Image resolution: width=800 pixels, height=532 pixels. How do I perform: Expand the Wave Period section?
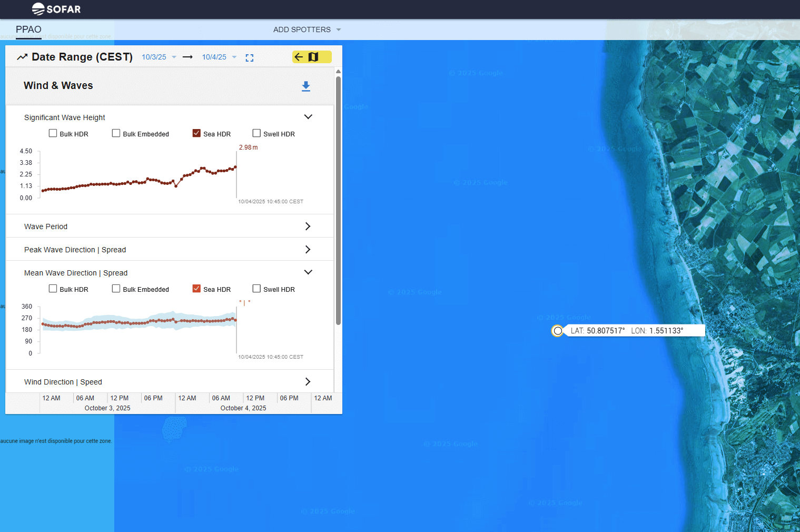pos(308,226)
